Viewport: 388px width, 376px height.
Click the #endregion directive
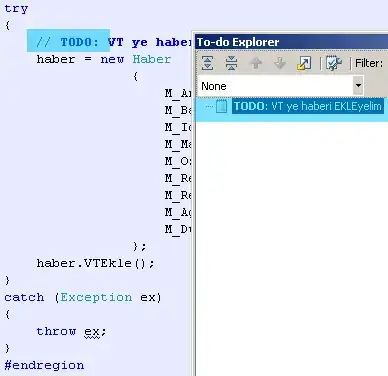click(x=44, y=365)
